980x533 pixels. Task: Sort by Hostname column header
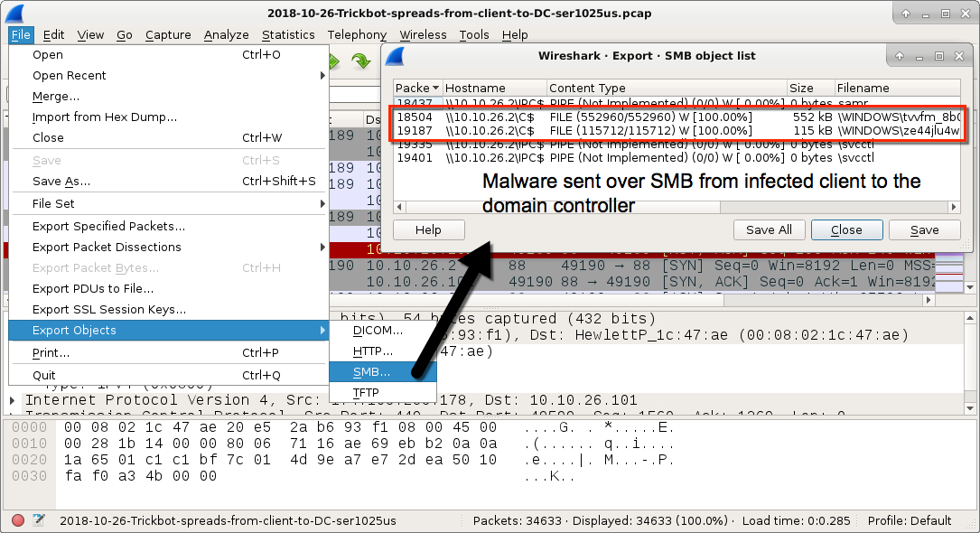494,89
